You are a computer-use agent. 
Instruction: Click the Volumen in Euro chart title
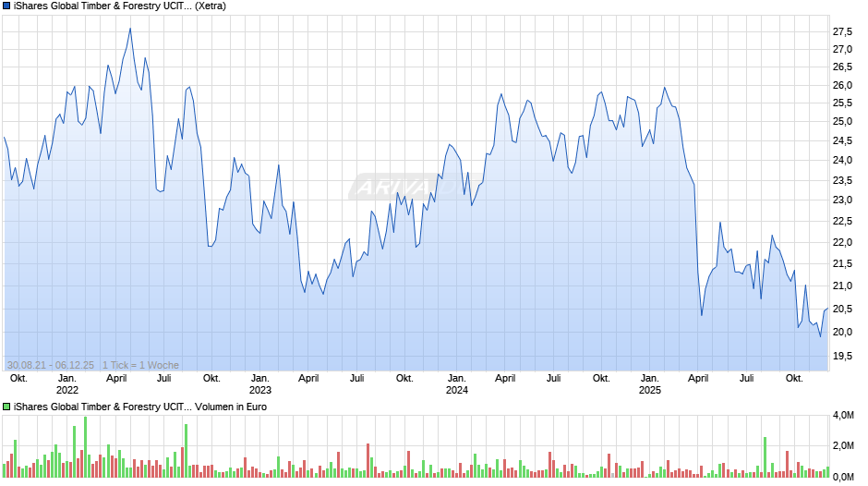(x=140, y=407)
